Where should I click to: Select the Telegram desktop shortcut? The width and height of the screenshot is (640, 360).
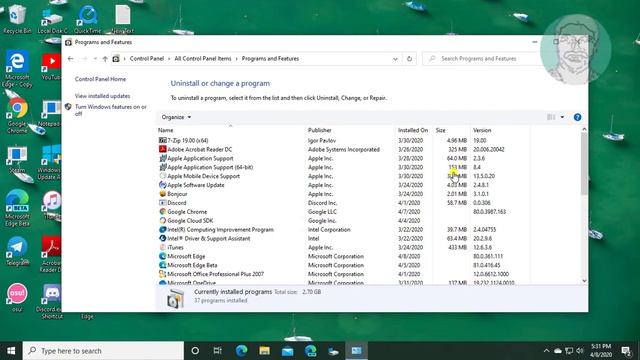(17, 251)
